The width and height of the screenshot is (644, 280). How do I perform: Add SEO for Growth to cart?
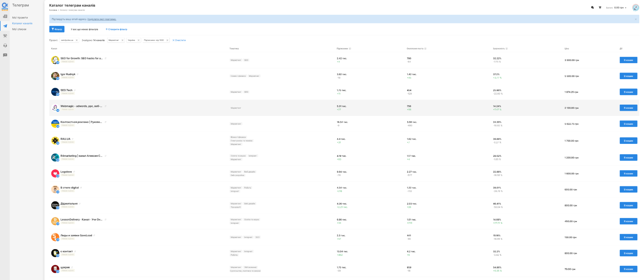click(x=628, y=60)
